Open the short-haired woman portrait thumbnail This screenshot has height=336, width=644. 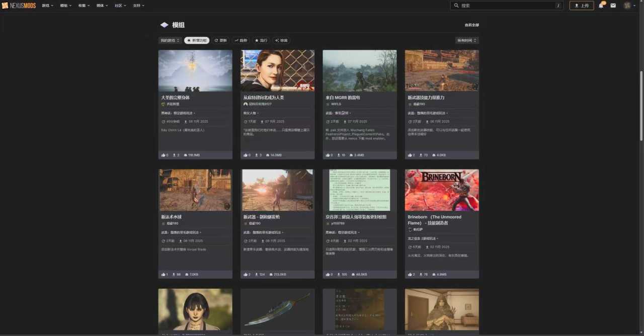point(195,310)
